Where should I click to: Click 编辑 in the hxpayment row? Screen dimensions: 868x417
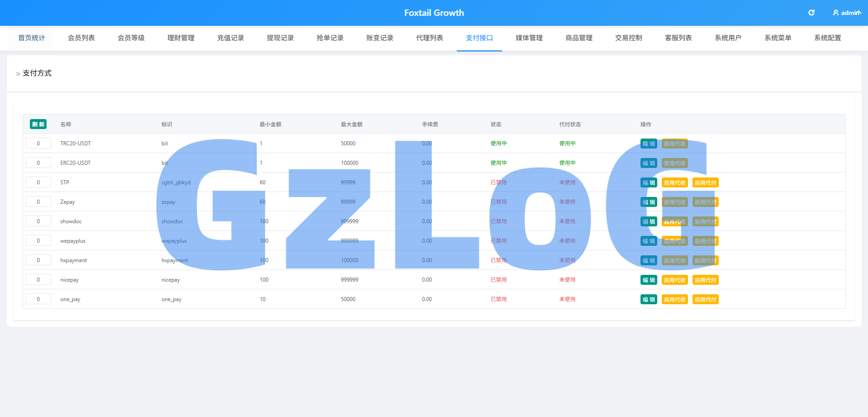pos(649,260)
